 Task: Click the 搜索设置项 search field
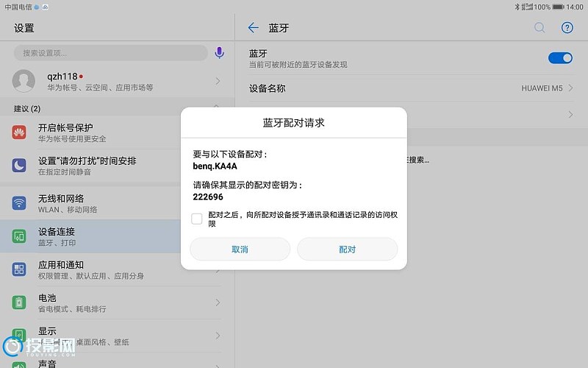(110, 53)
